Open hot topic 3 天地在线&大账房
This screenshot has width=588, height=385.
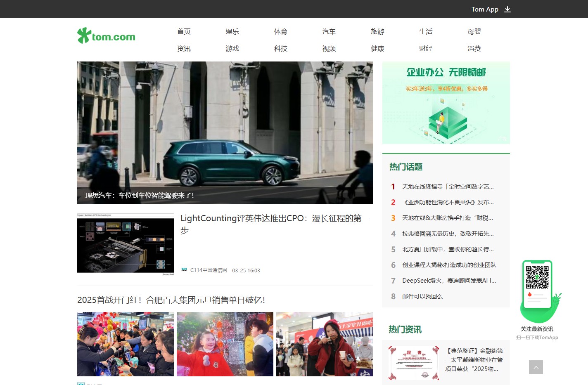click(x=447, y=218)
